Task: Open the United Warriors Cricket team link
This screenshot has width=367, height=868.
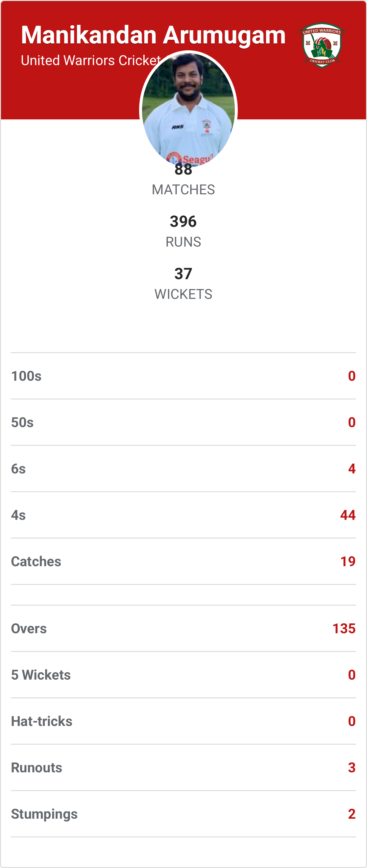Action: click(x=90, y=60)
